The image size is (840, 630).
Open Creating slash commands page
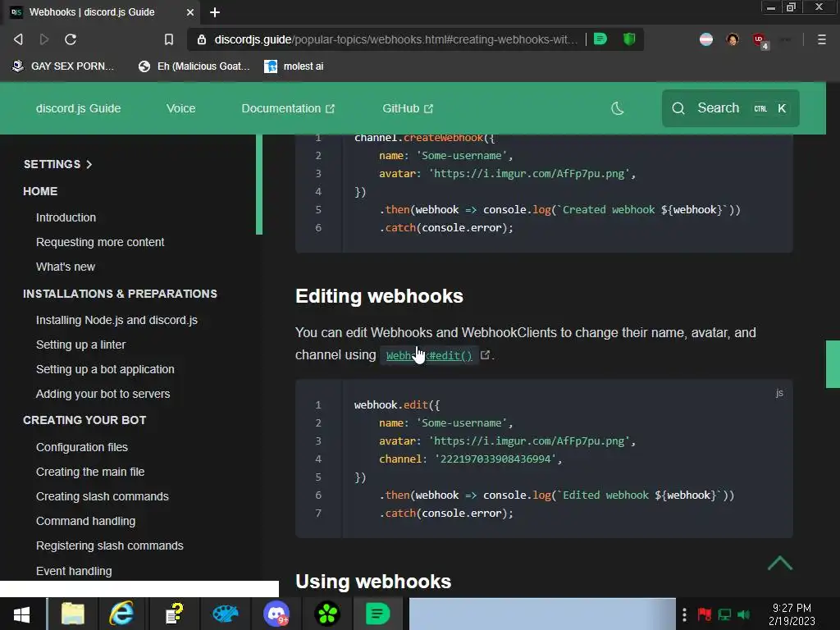[x=103, y=496]
